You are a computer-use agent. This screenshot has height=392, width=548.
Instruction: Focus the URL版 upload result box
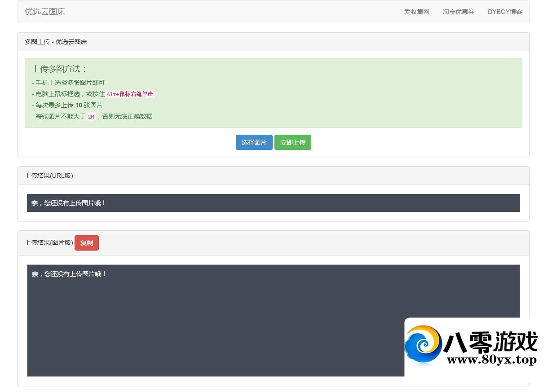click(x=273, y=203)
